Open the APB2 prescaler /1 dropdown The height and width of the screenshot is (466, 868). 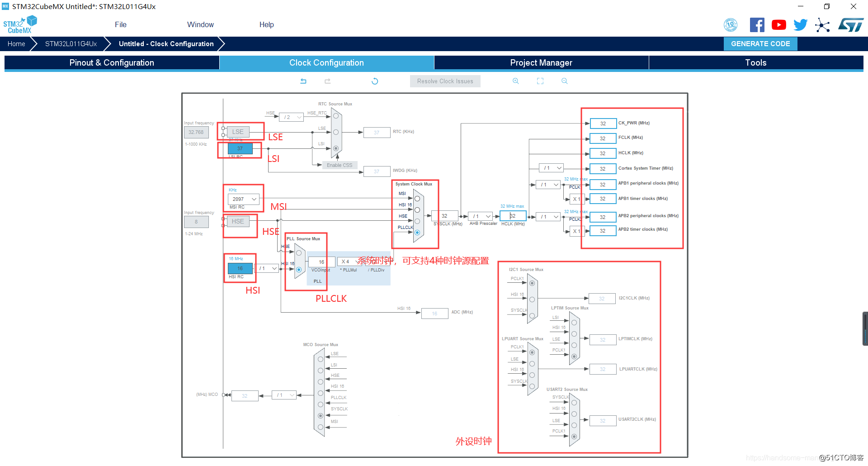(x=548, y=217)
